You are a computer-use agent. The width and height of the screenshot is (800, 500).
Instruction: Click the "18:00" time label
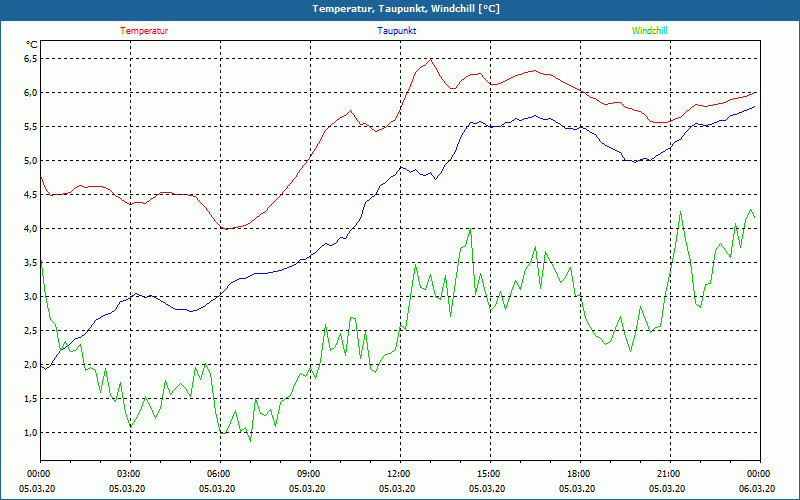[578, 474]
